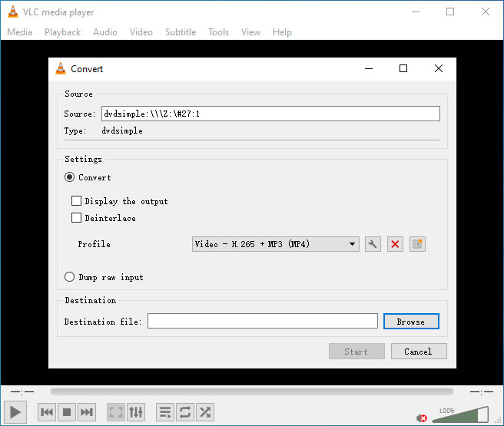
Task: Skip to previous media track
Action: point(47,412)
